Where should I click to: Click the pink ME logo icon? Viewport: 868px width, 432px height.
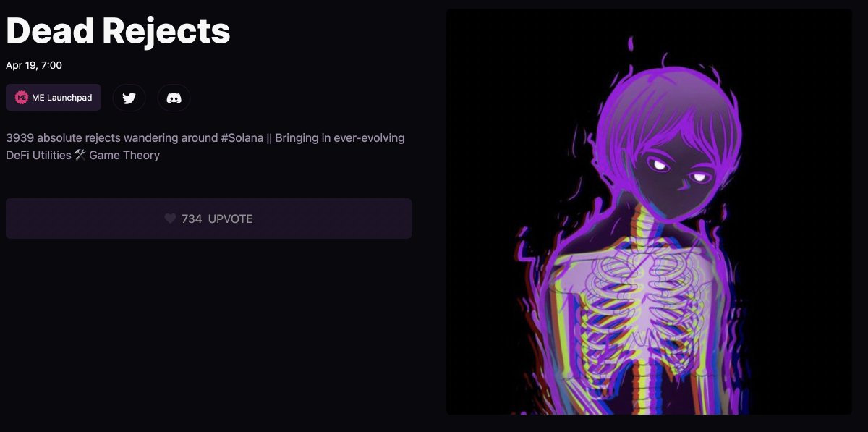(22, 98)
